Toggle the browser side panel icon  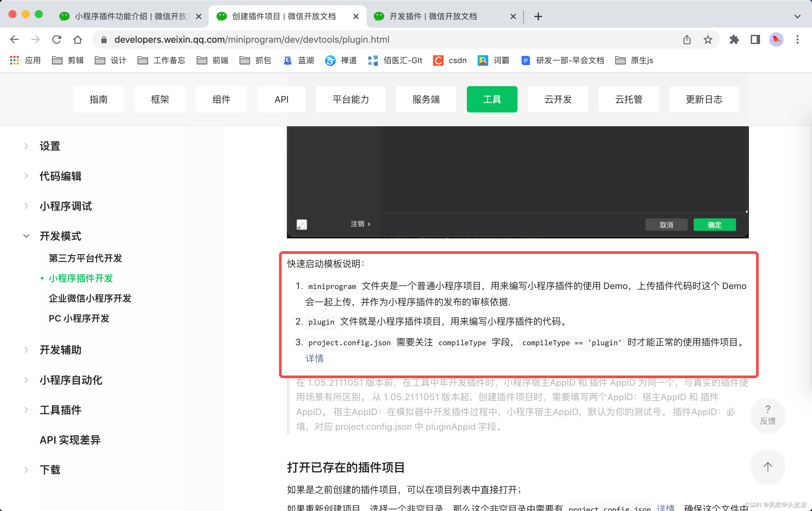[755, 40]
